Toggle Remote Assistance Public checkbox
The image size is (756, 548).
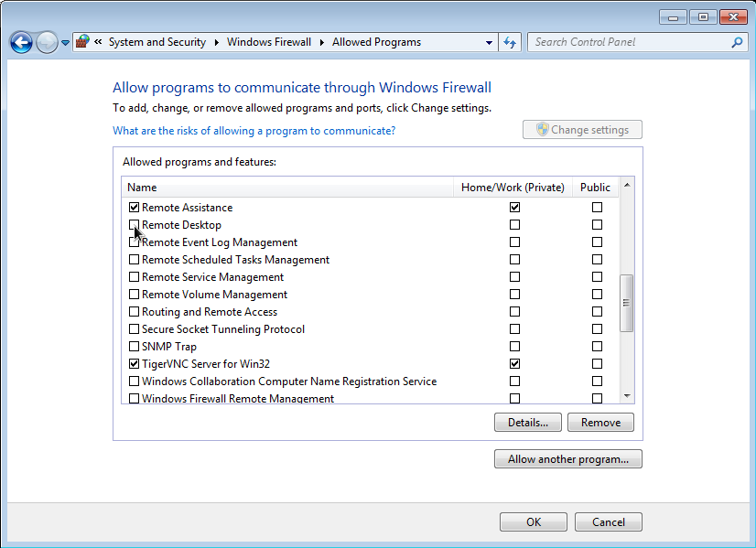coord(598,208)
